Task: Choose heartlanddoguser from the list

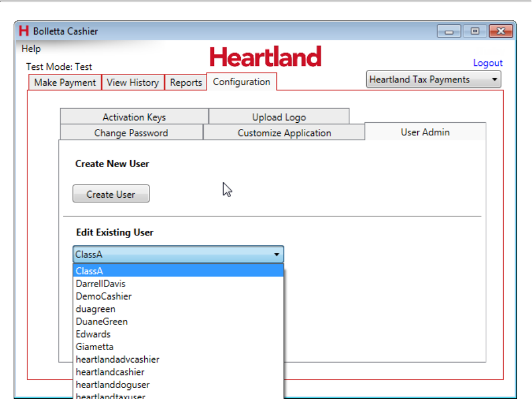Action: click(x=178, y=384)
